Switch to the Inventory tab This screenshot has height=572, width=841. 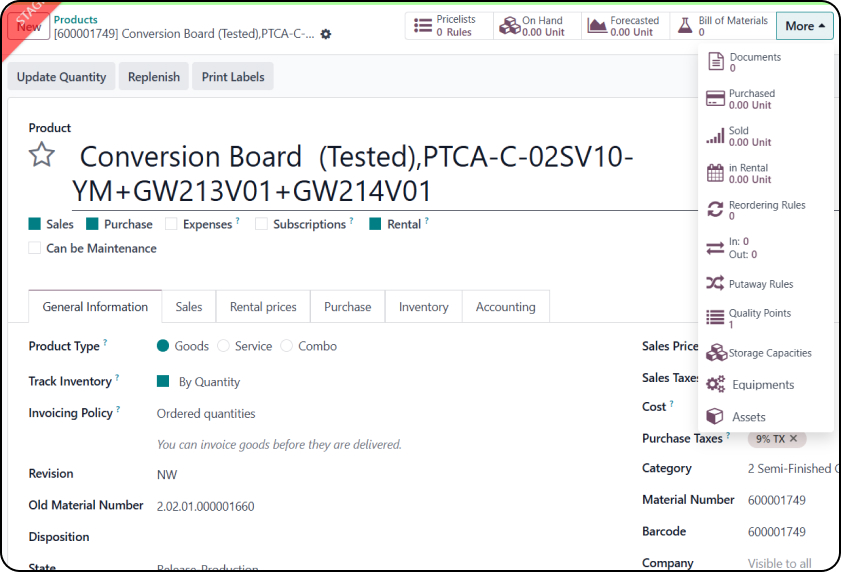tap(423, 307)
